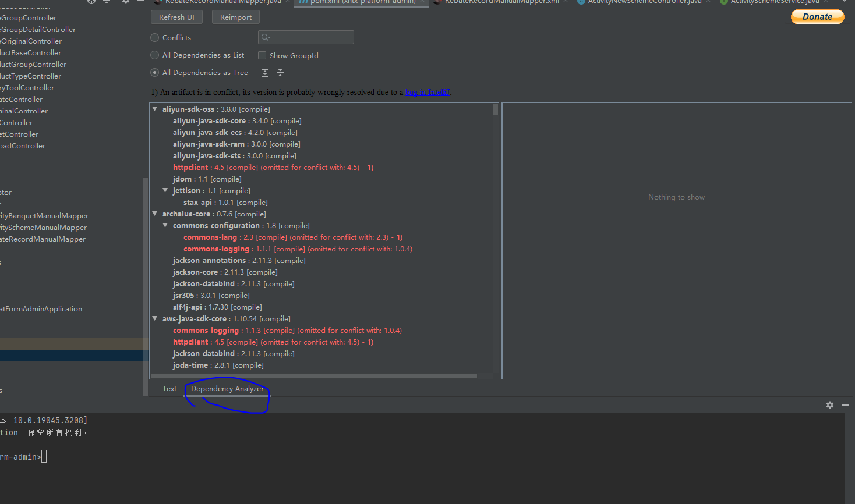Select aliyun-java-sdk-ram 3.0.0 row

coord(236,144)
